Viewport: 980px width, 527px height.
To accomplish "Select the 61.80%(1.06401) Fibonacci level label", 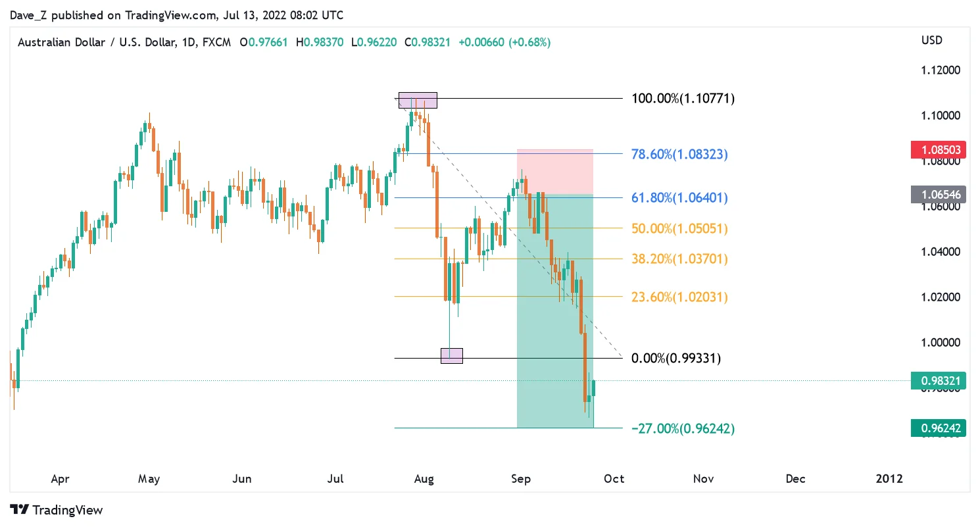I will (x=679, y=198).
